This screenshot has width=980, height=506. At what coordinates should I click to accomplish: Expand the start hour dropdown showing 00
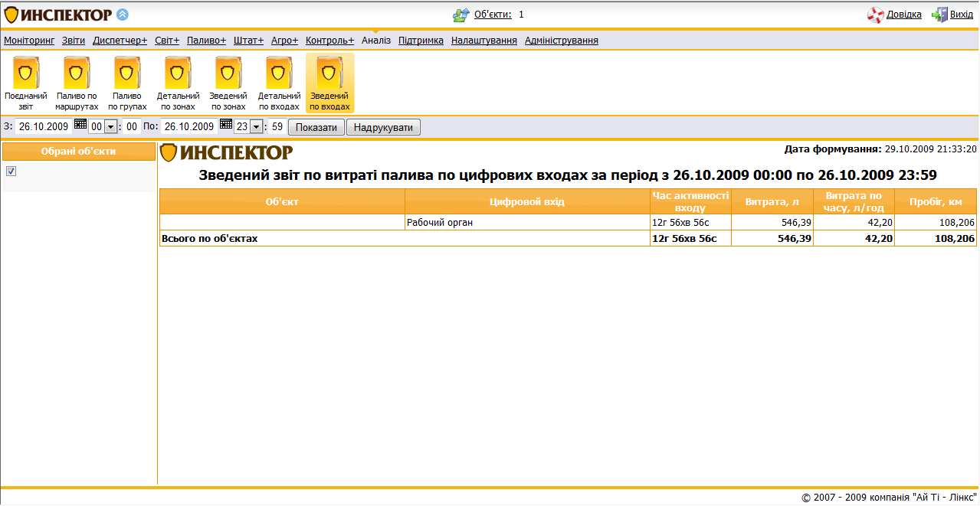(x=110, y=127)
